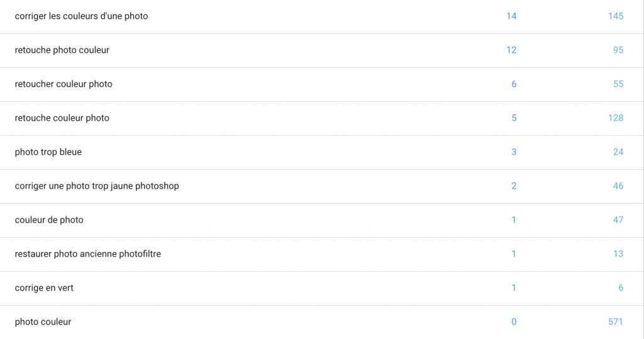Viewport: 644px width, 339px height.
Task: Select the 0 clicks value in last row
Action: point(514,321)
